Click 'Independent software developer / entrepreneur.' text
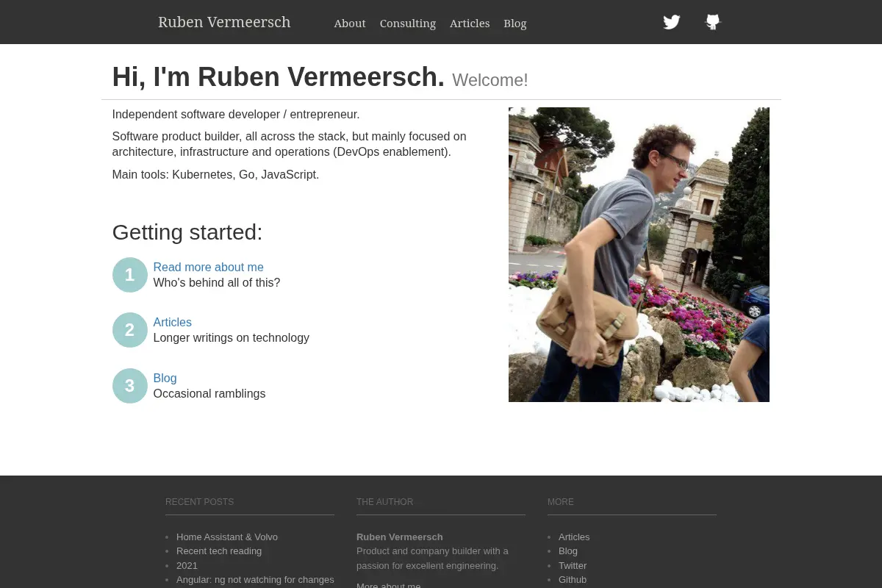The height and width of the screenshot is (588, 882). [x=236, y=114]
